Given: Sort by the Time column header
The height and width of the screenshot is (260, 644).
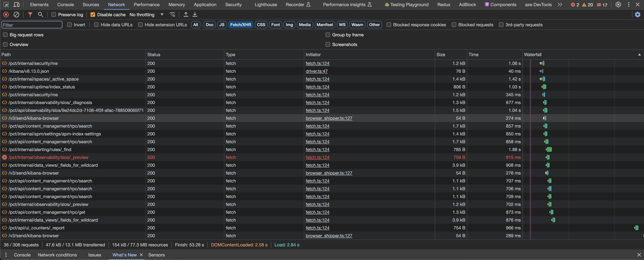Looking at the screenshot, I should 494,54.
